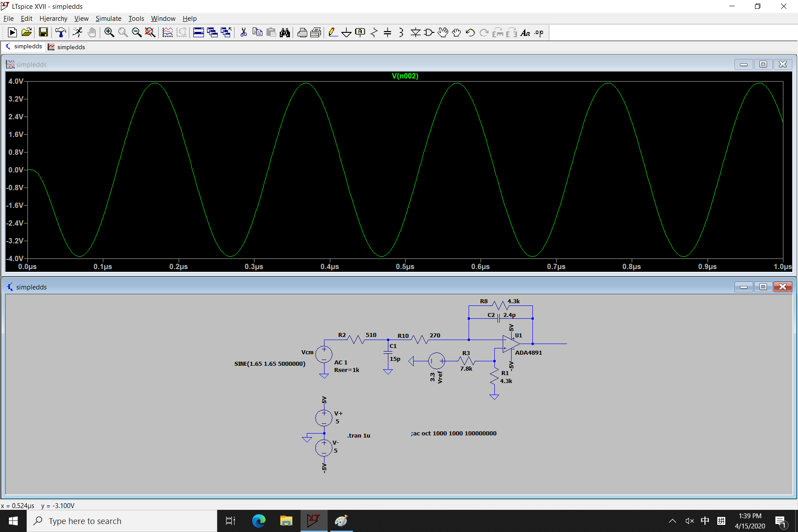Screen dimensions: 798x532
Task: Click the Zoom Out magnifier icon
Action: [x=137, y=32]
